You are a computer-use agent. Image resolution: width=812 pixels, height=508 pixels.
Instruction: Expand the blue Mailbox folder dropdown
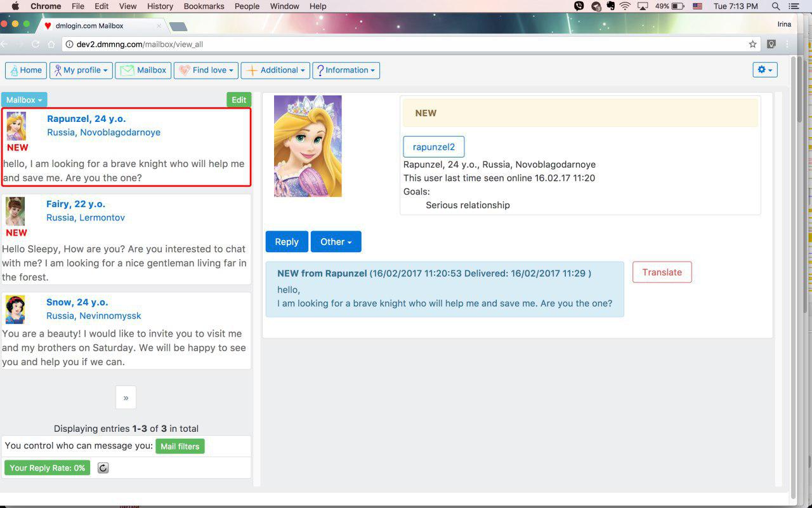pyautogui.click(x=24, y=100)
